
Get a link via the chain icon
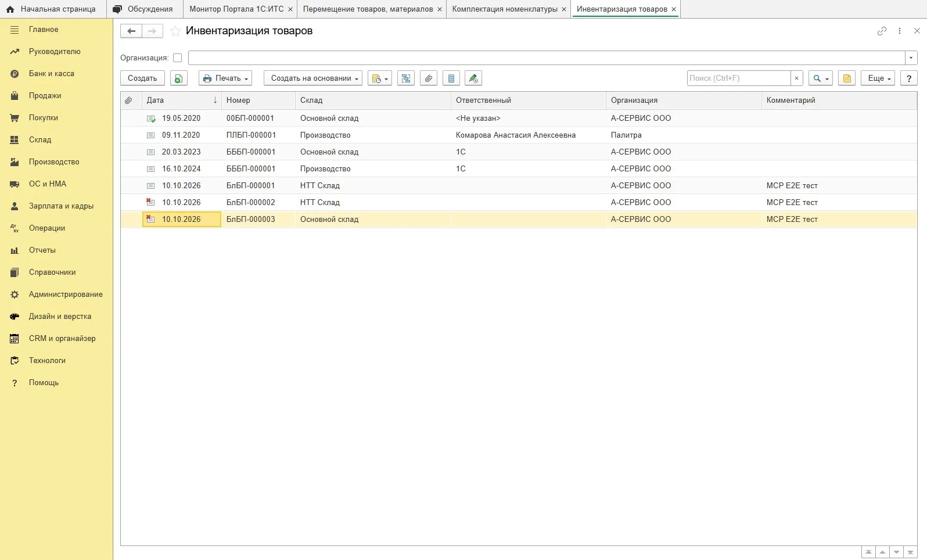tap(882, 31)
